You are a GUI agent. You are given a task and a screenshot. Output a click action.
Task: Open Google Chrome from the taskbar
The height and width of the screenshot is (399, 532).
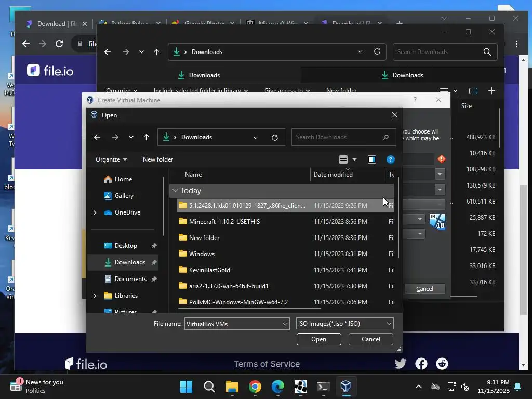(x=255, y=387)
